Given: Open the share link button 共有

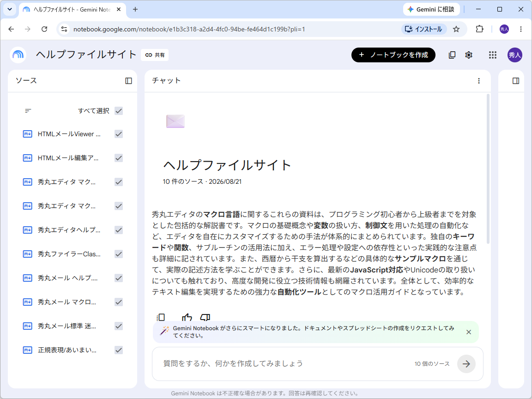Looking at the screenshot, I should [x=155, y=55].
